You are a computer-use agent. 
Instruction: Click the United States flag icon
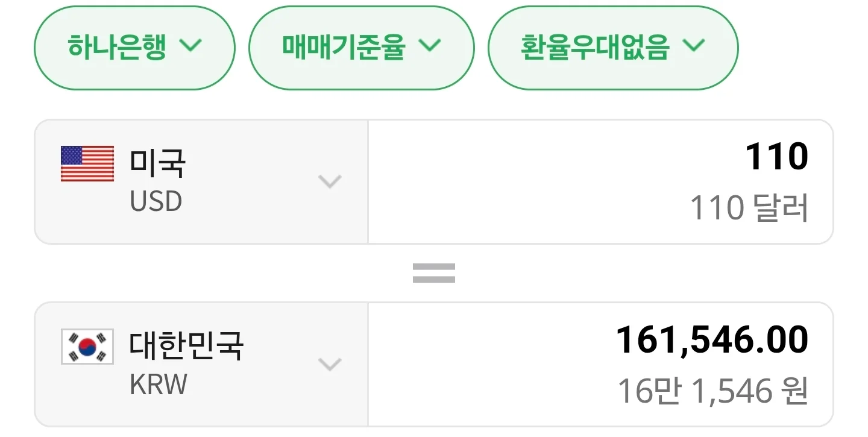click(87, 163)
